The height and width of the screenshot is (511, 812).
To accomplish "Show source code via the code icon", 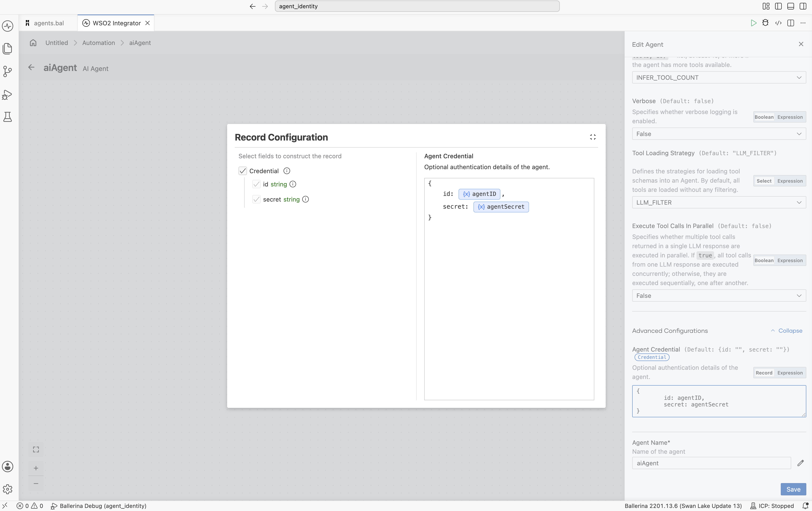I will (778, 23).
